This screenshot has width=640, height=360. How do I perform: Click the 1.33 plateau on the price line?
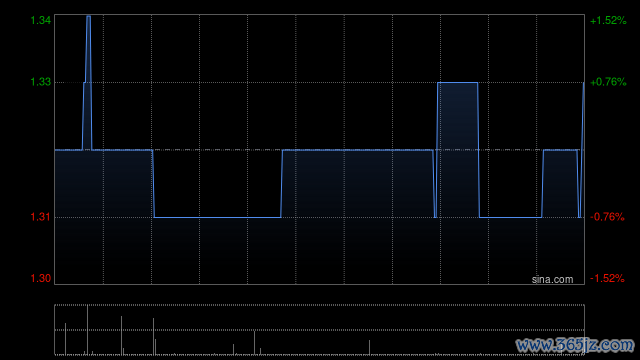point(458,82)
